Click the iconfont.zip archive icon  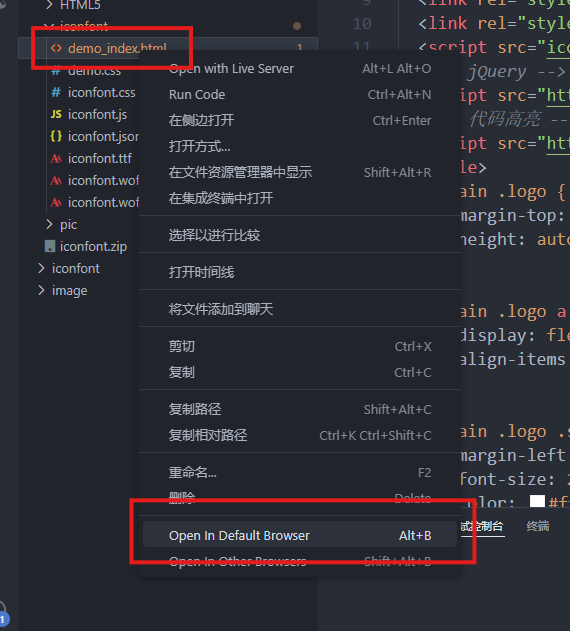pyautogui.click(x=50, y=246)
